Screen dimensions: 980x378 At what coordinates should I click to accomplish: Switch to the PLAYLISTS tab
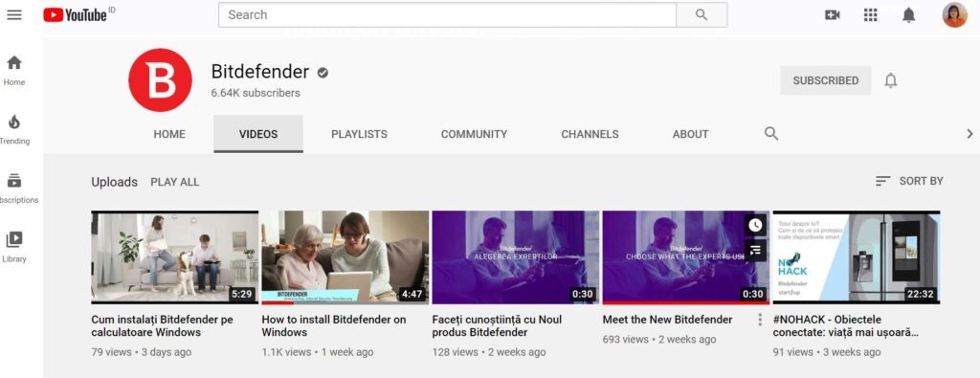click(360, 134)
